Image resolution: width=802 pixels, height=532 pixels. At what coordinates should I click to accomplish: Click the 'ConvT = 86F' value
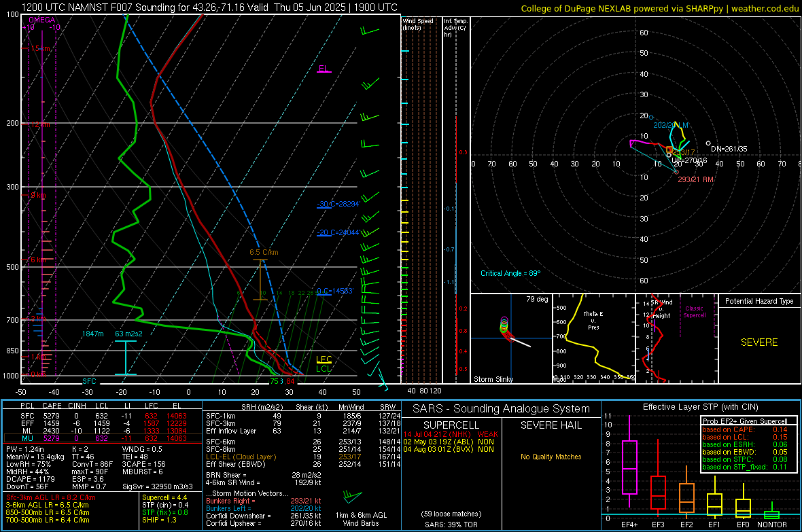[92, 464]
